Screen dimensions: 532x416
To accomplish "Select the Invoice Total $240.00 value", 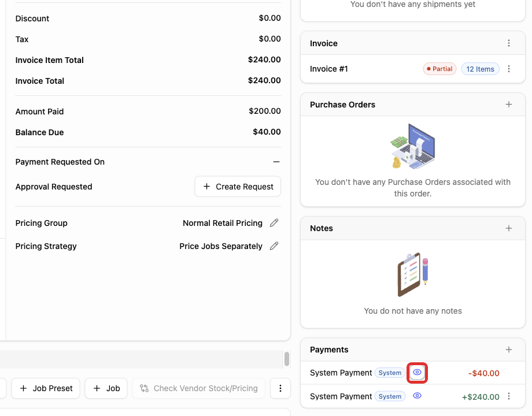I will (264, 80).
